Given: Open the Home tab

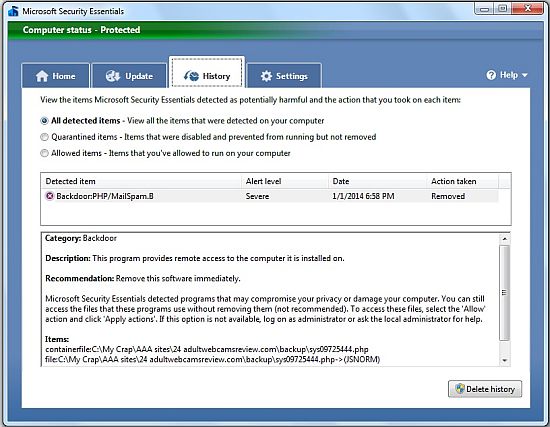Looking at the screenshot, I should (56, 75).
